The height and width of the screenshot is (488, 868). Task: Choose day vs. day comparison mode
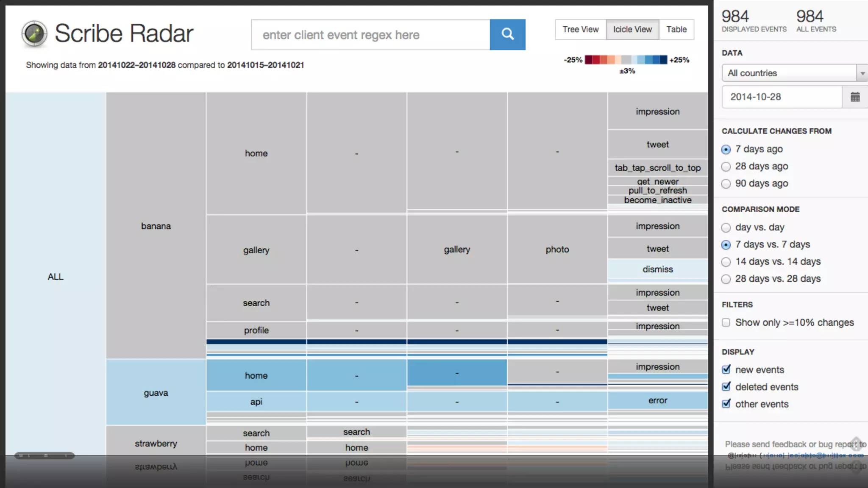click(726, 227)
